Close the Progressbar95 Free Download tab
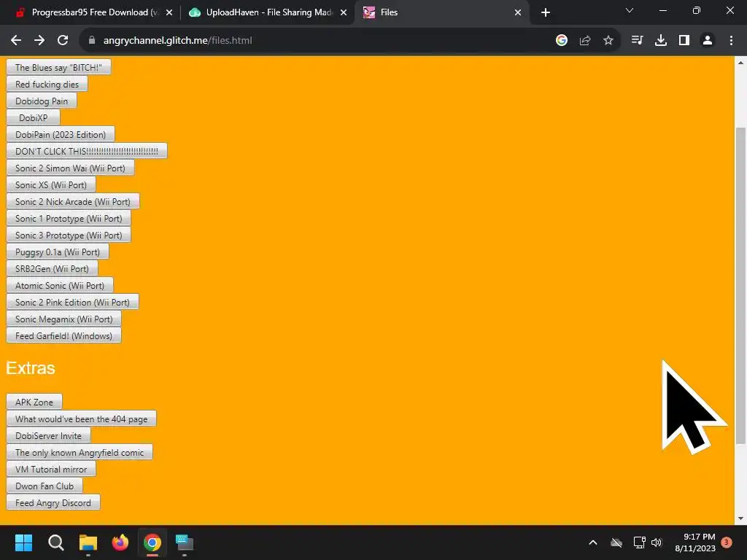This screenshot has width=747, height=560. [169, 12]
